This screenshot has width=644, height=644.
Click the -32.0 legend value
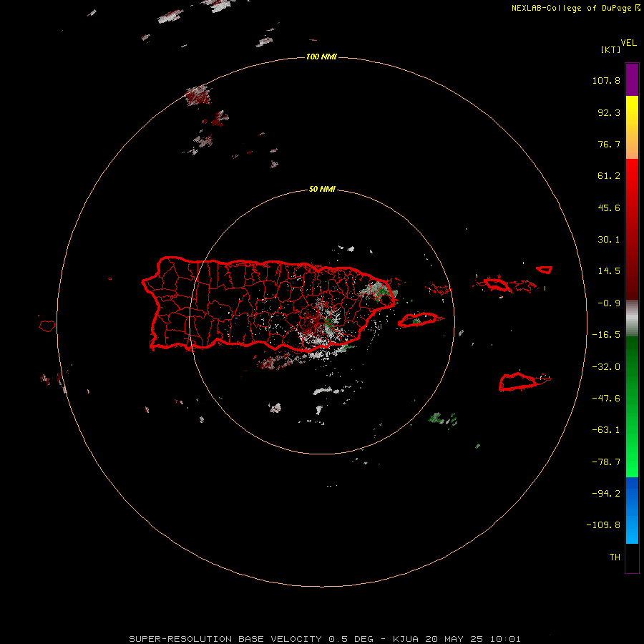(606, 367)
